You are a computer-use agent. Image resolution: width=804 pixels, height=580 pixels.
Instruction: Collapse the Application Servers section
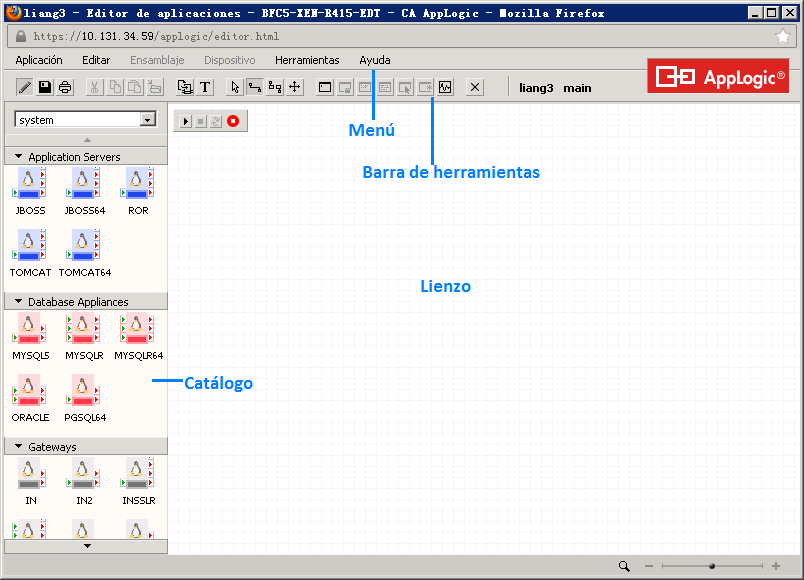click(18, 156)
